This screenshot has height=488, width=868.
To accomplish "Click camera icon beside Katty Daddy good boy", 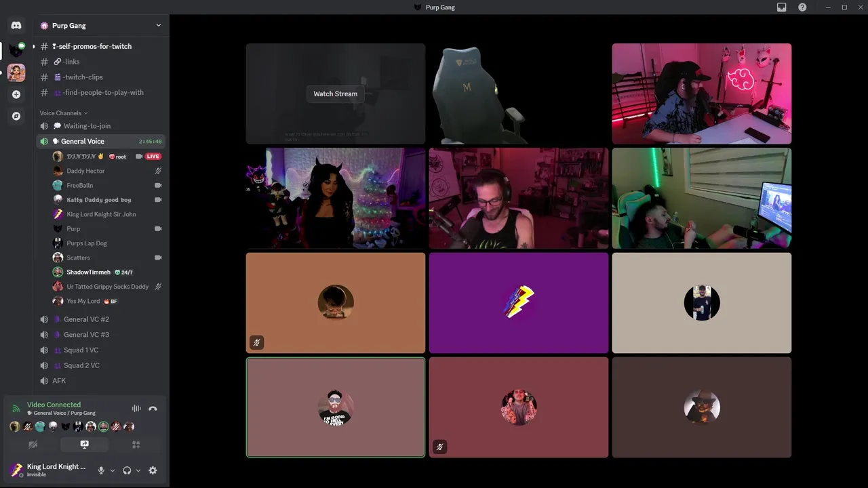I will point(158,200).
